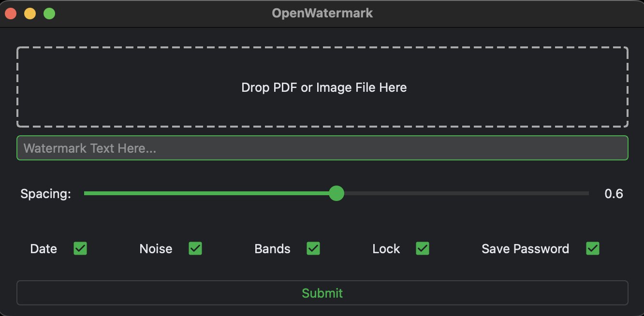This screenshot has width=644, height=316.
Task: Click the Bands label text
Action: [x=272, y=249]
